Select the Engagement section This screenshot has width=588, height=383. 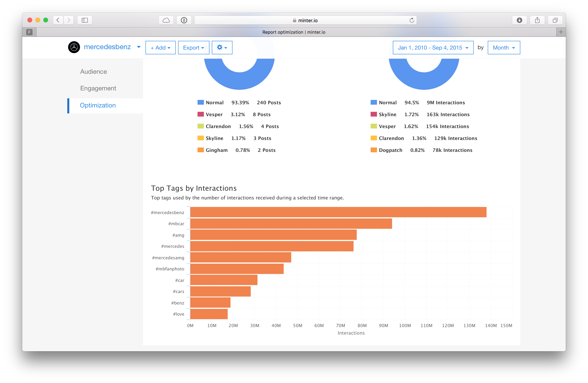click(x=98, y=88)
